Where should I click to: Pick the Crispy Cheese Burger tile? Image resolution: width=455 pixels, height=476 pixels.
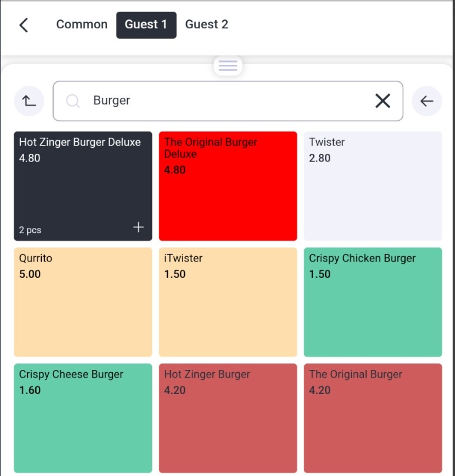click(x=83, y=418)
